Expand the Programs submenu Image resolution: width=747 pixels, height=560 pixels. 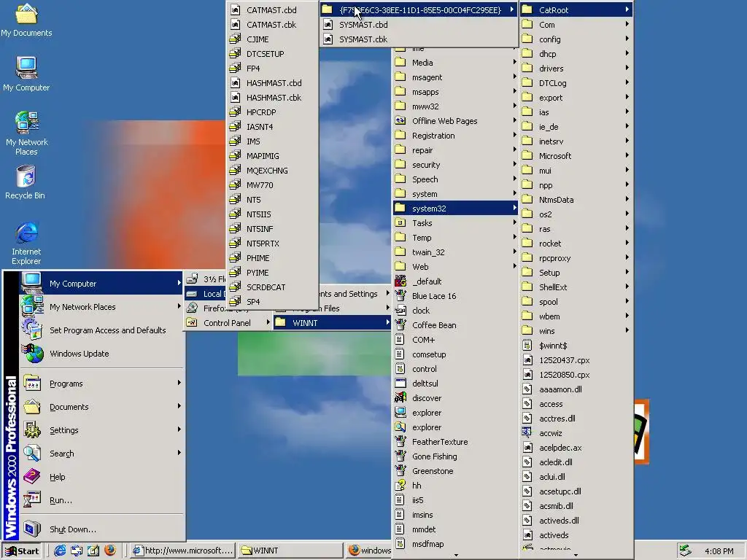click(x=101, y=384)
